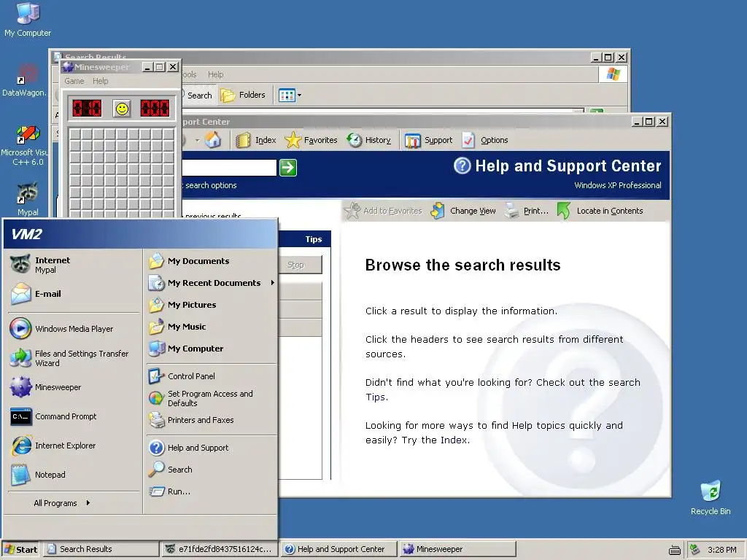Screen dimensions: 747x560
Task: Expand My Recent Documents submenu arrow
Action: coord(273,283)
